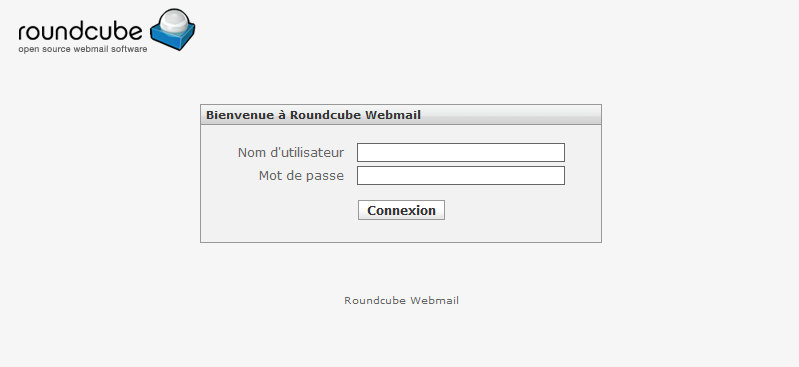Click the 'Bienvenue à Roundcube Webmail' title bar

[x=401, y=115]
